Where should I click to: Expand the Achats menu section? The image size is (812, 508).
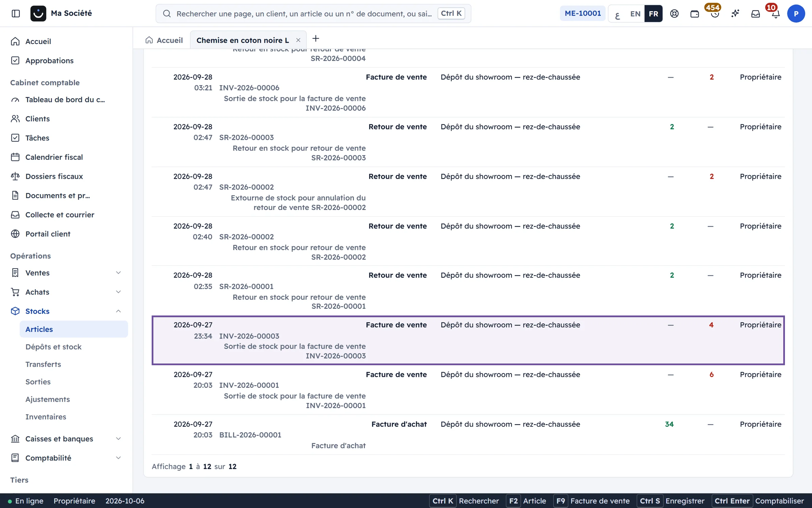point(66,292)
